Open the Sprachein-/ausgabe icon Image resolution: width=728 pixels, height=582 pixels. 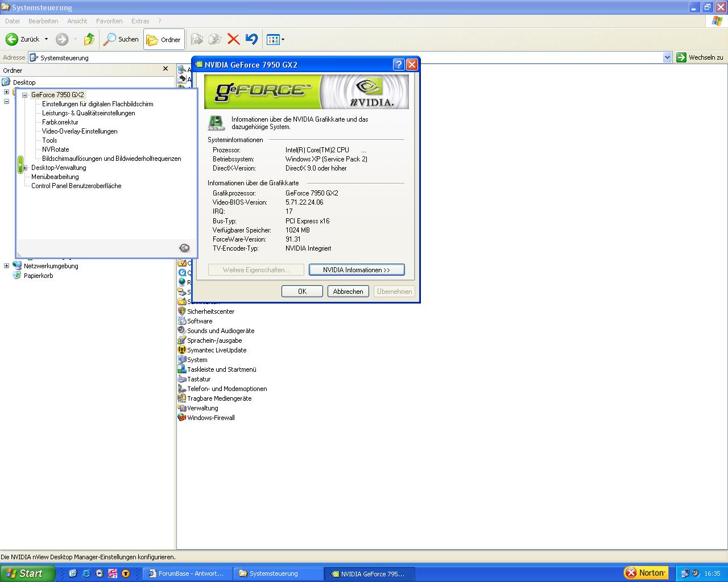point(182,340)
